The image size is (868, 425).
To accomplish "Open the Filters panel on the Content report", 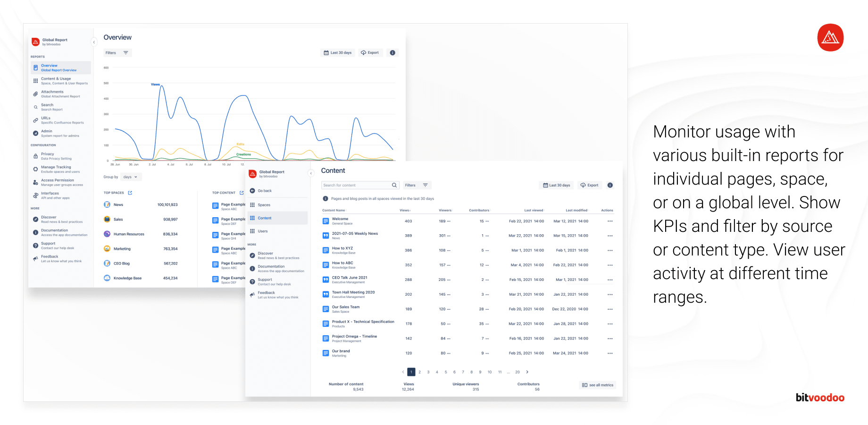I will [x=417, y=185].
